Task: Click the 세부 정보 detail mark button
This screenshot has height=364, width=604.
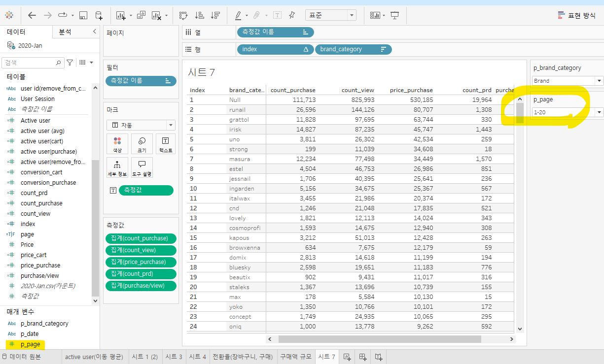Action: click(117, 168)
